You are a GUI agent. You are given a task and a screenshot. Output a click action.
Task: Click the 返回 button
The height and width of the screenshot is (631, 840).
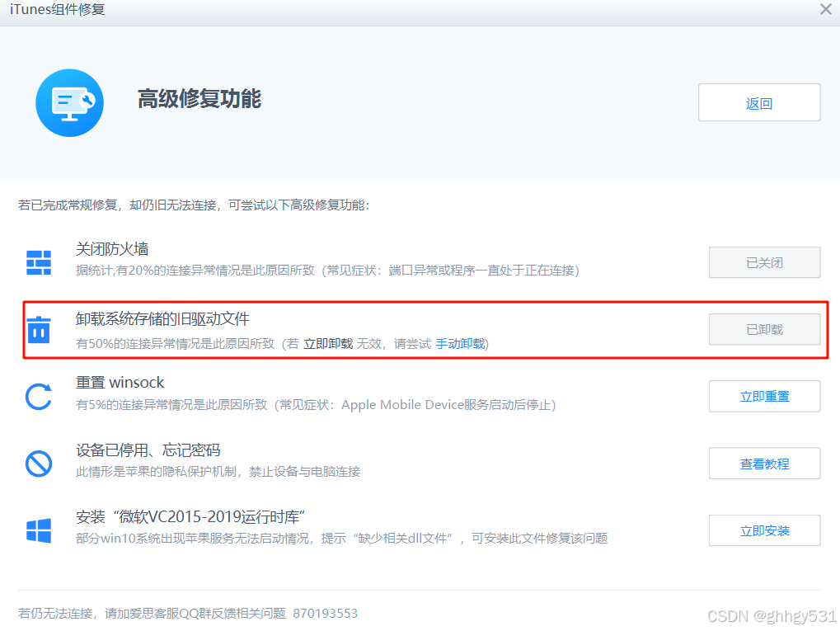click(759, 102)
